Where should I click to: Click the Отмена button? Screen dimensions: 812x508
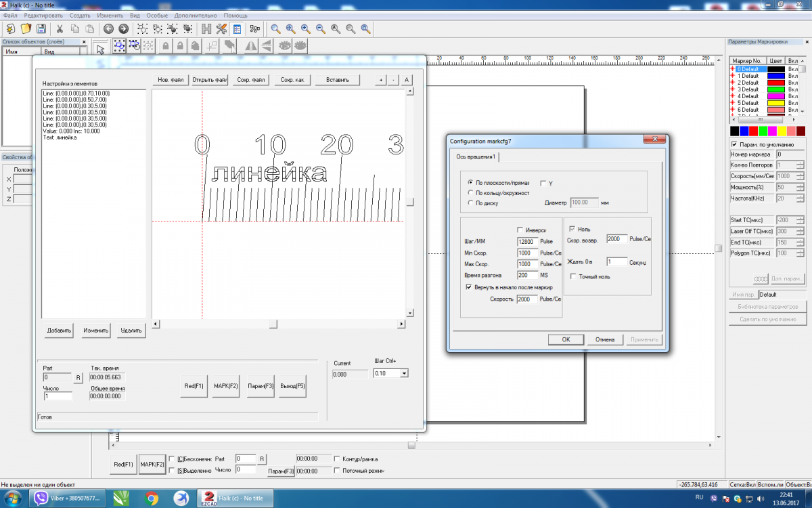click(605, 339)
